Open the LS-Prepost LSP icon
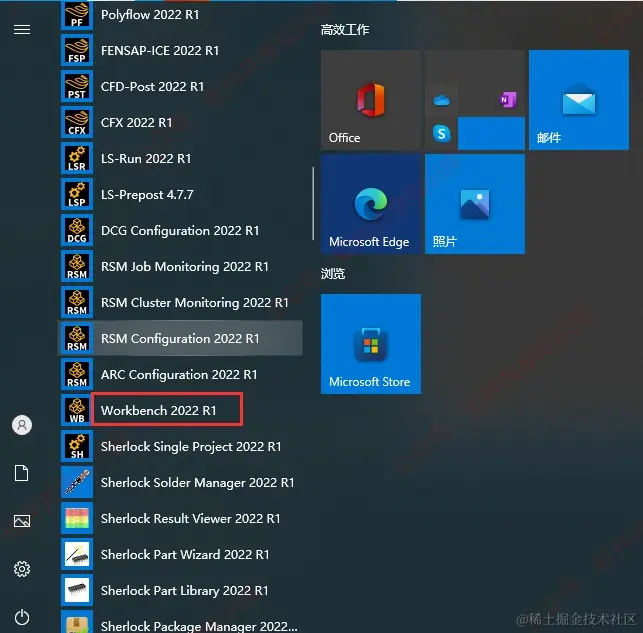643x633 pixels. point(77,194)
